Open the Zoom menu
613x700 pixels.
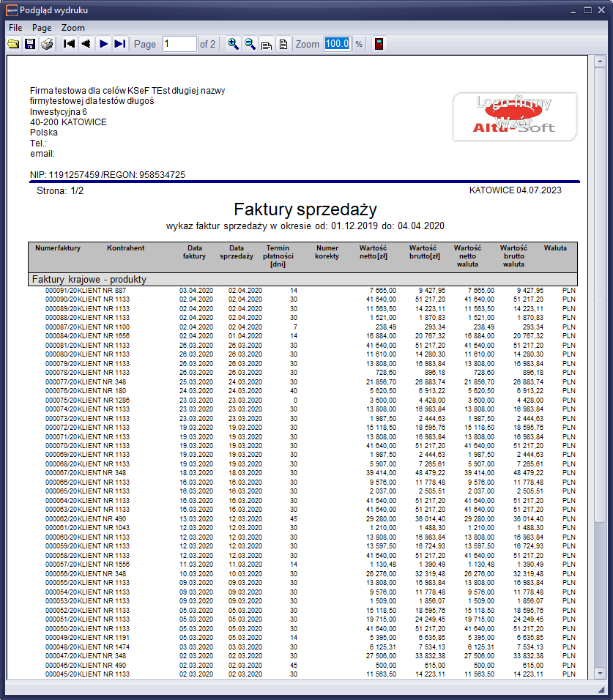click(73, 27)
